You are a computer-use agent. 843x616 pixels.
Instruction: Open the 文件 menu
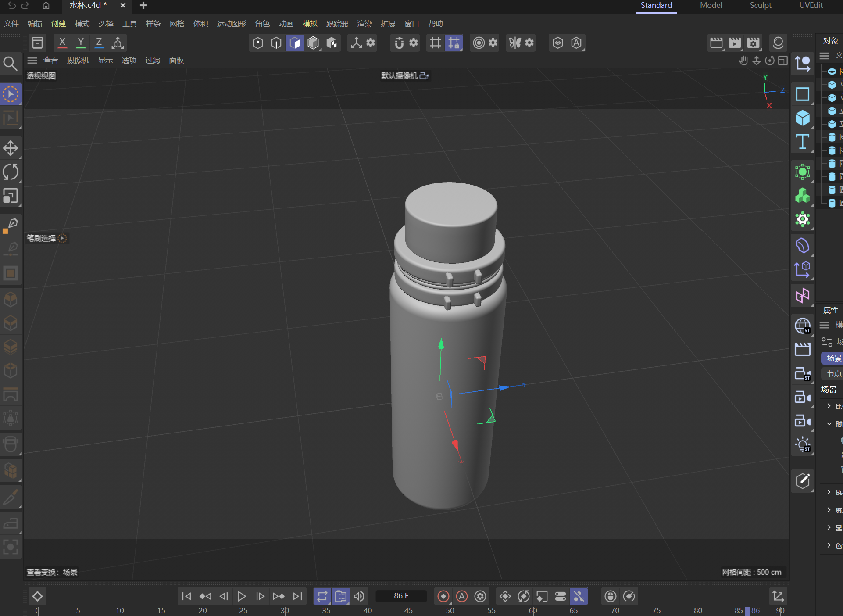[11, 24]
